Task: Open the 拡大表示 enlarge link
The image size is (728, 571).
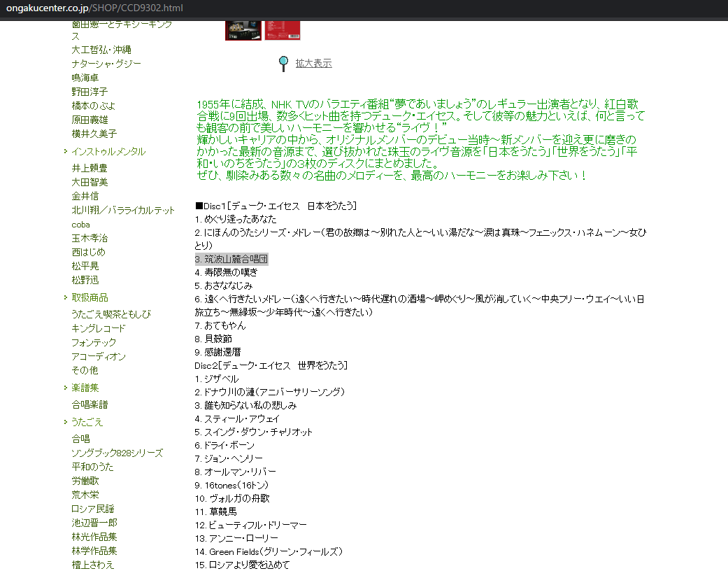Action: coord(313,63)
